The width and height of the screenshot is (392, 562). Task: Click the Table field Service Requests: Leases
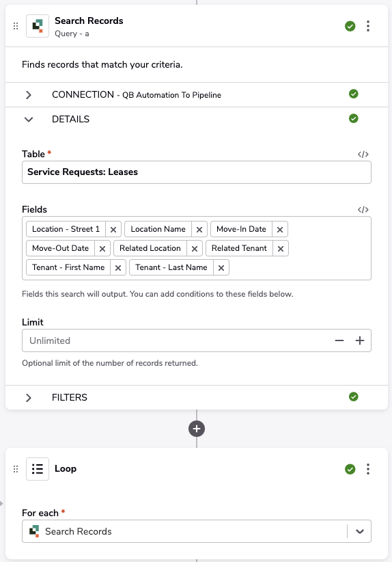click(197, 172)
